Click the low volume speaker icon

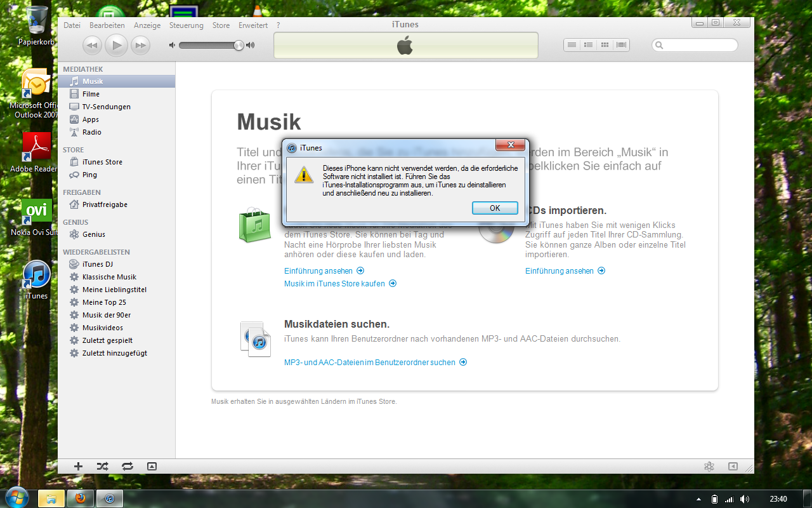172,45
